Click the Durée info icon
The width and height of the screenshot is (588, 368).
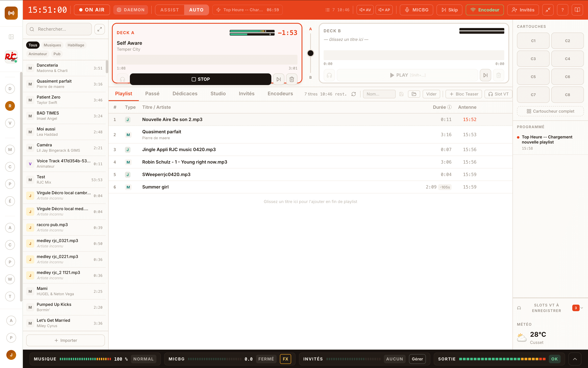click(x=450, y=107)
